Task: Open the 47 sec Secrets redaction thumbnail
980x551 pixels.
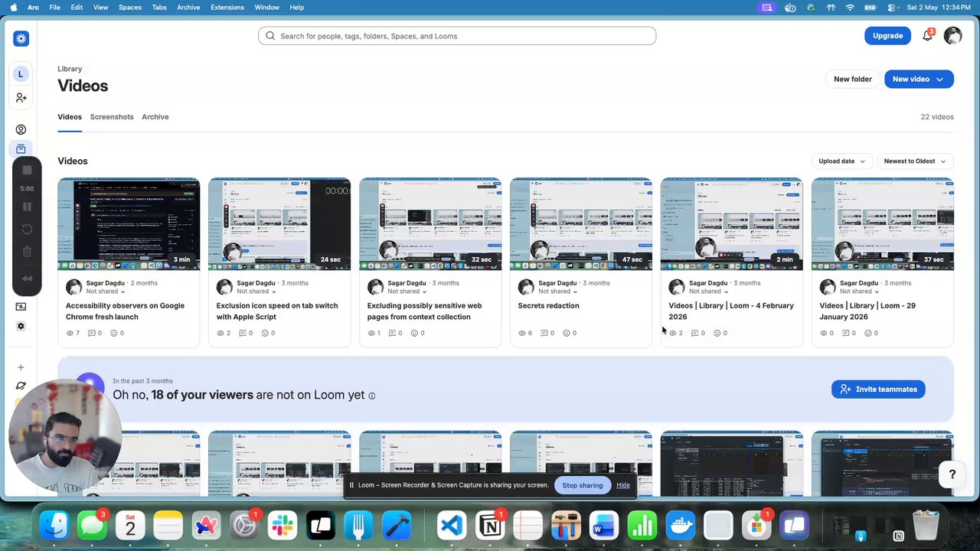Action: click(x=581, y=224)
